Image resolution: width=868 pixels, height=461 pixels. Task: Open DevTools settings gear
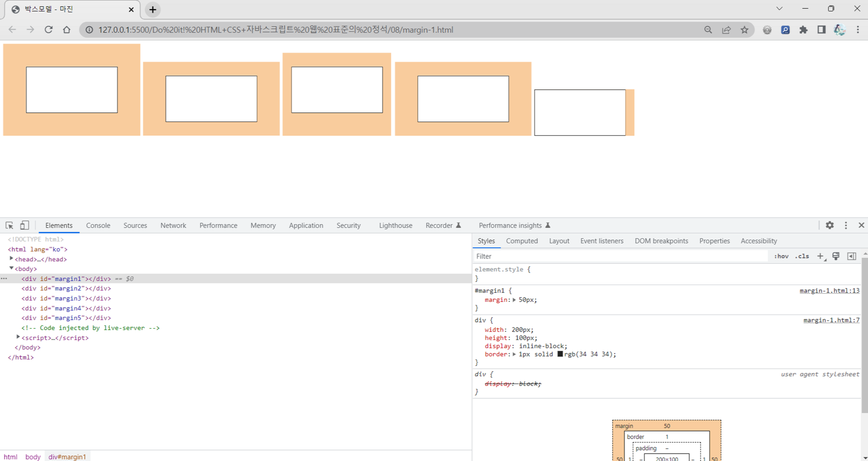click(x=830, y=225)
